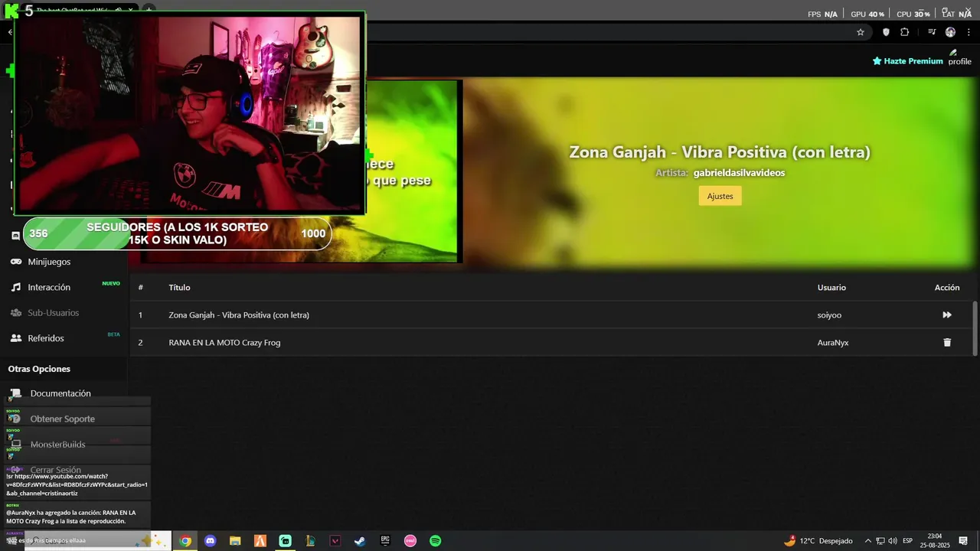The height and width of the screenshot is (551, 980).
Task: Open the shield extension in Chrome toolbar
Action: [x=886, y=32]
